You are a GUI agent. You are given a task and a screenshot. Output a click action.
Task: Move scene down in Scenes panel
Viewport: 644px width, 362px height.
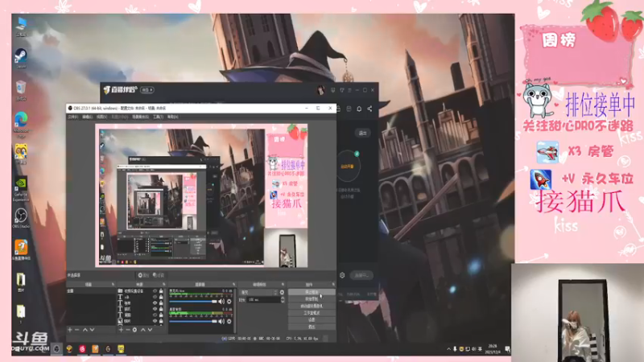[x=92, y=330]
